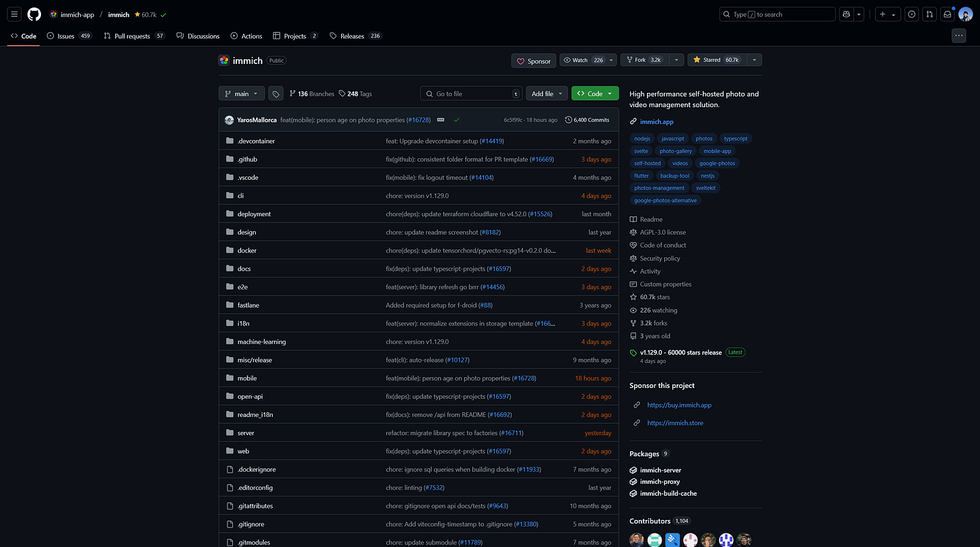
Task: Click the GitHub logo home icon
Action: [x=34, y=14]
